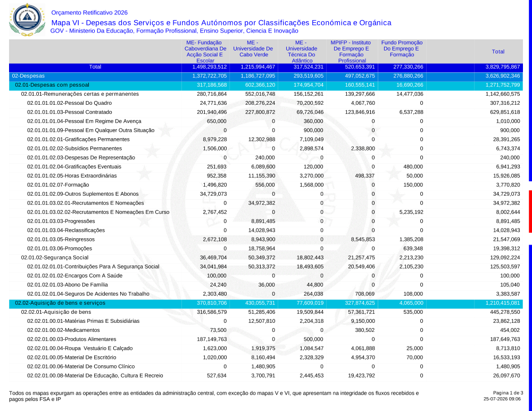Click '02.02.01.00.03-Produtos Alimentares' row label

(72, 339)
